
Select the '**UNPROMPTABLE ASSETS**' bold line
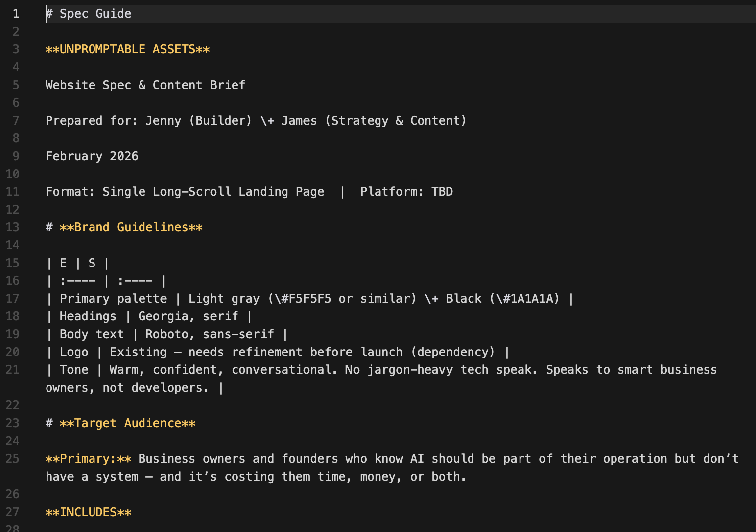click(x=128, y=49)
